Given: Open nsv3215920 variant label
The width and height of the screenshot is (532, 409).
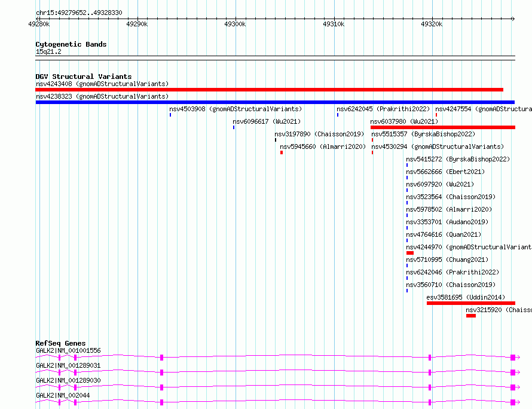Looking at the screenshot, I should 499,310.
